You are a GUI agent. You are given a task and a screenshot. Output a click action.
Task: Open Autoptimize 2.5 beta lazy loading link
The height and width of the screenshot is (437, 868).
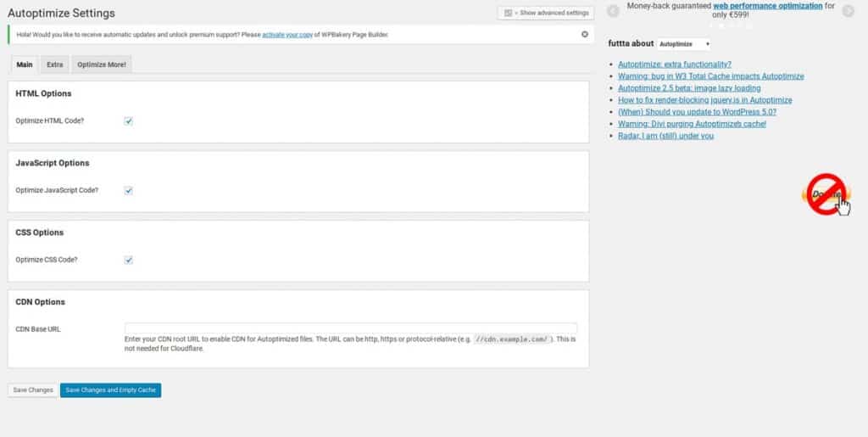coord(689,88)
